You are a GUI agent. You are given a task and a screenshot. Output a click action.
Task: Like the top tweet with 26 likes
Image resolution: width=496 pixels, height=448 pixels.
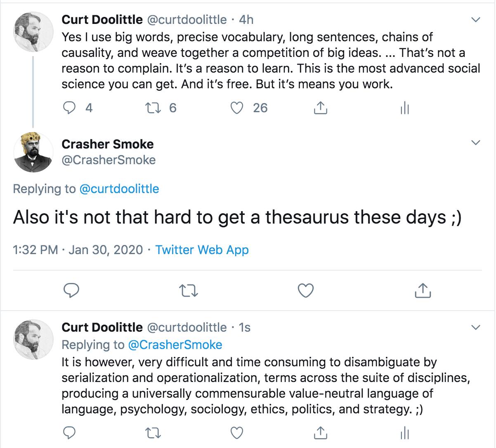[236, 108]
